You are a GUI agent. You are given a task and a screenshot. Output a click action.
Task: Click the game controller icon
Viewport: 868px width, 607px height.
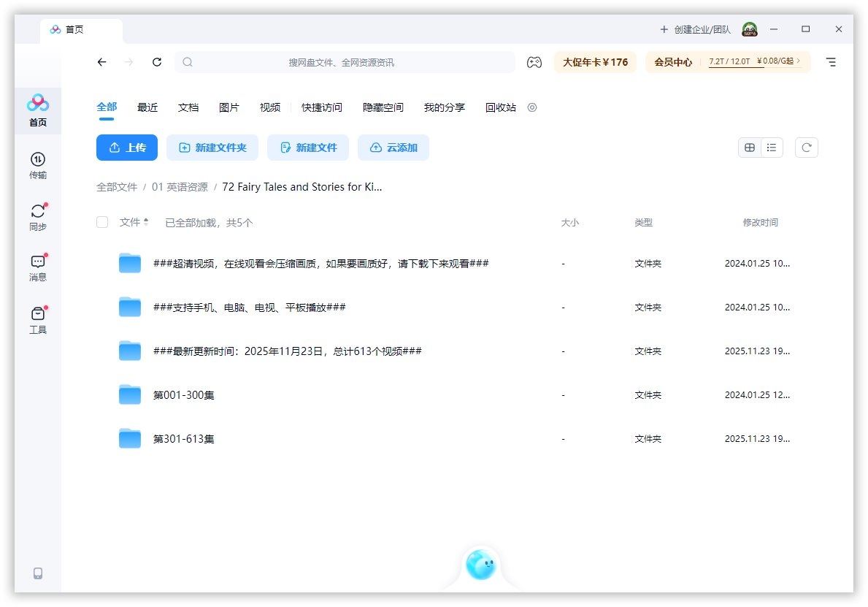[534, 62]
